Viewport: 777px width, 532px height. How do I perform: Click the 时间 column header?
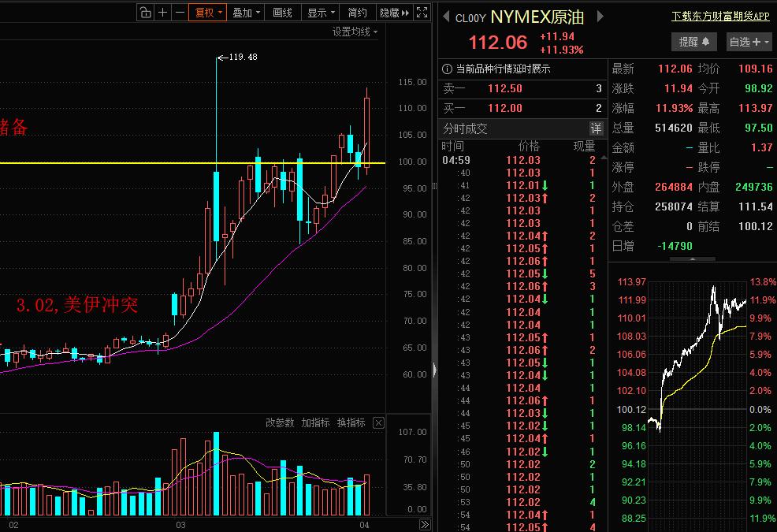[x=452, y=147]
